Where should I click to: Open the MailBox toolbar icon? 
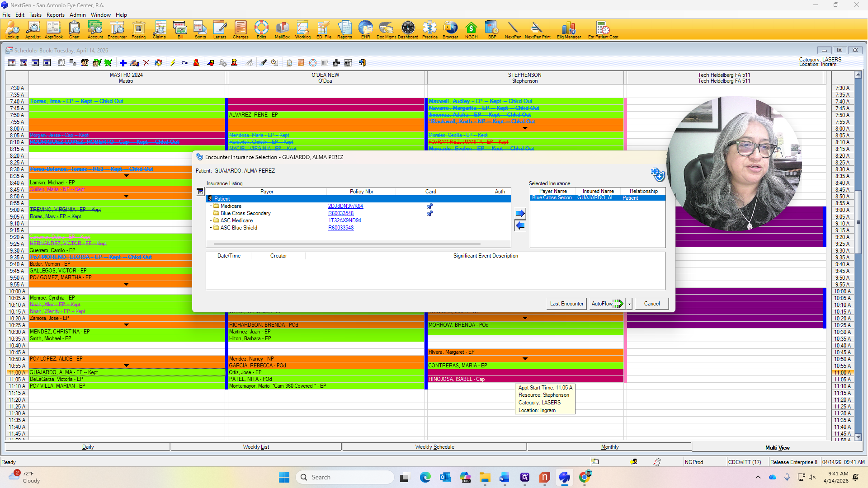[282, 30]
